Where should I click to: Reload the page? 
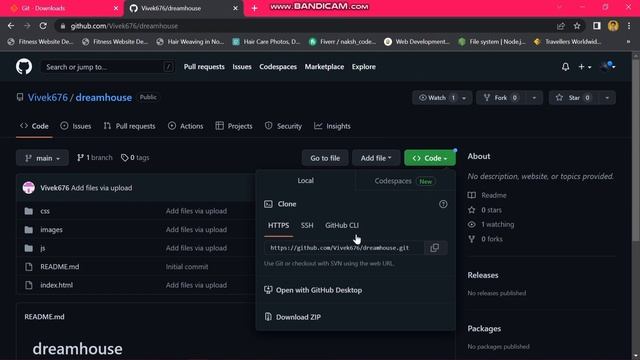coord(43,26)
